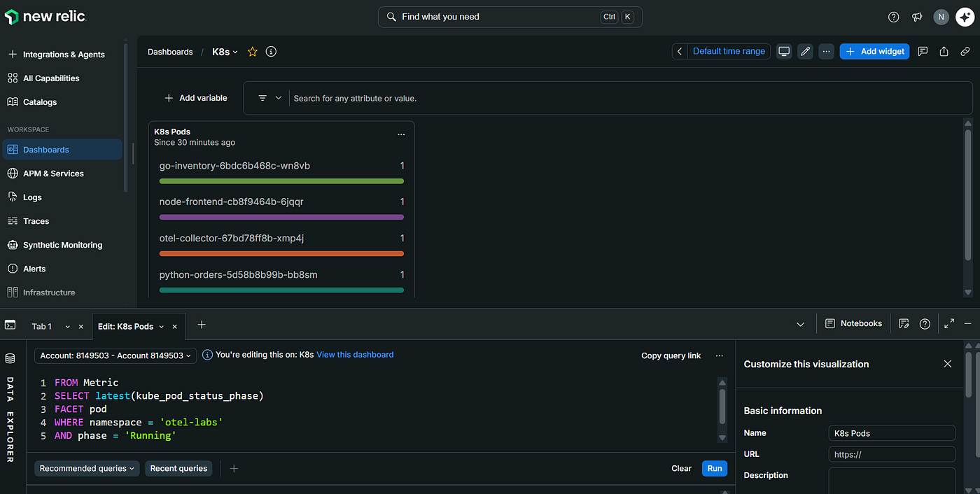Screen dimensions: 980x494
Task: Copy dashboard permalink link icon
Action: [x=965, y=51]
